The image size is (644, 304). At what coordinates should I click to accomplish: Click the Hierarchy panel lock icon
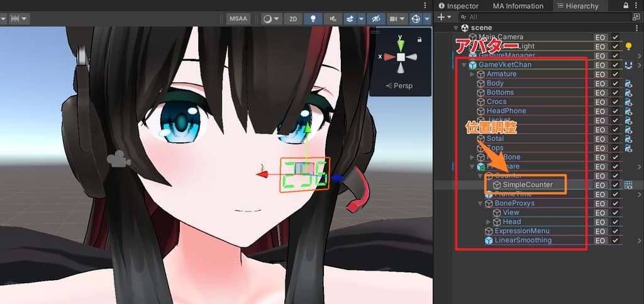[x=626, y=6]
